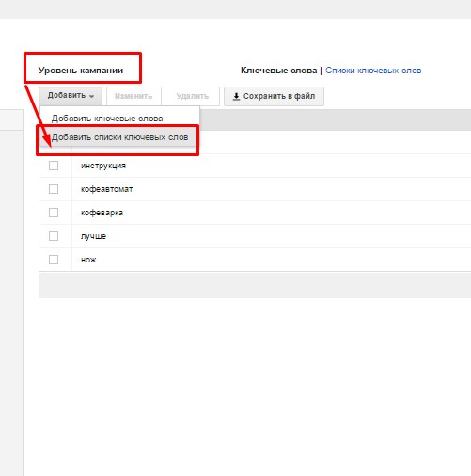The image size is (471, 476).
Task: Select Добавить ключевые слова menu item
Action: coord(107,119)
